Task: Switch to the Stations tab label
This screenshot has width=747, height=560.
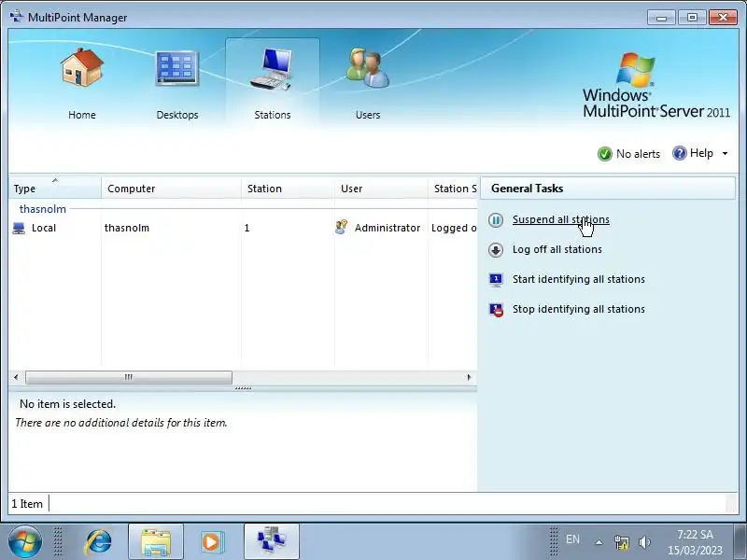Action: 273,115
